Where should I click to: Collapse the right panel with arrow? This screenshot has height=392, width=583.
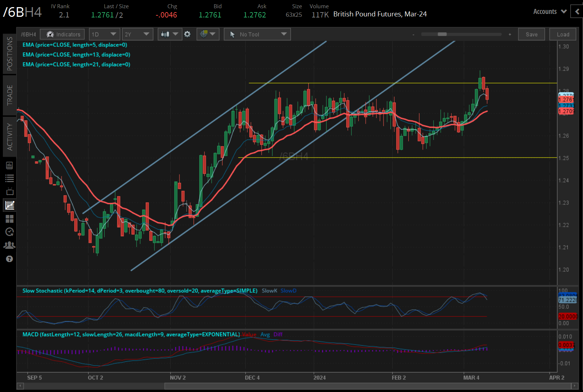point(577,12)
